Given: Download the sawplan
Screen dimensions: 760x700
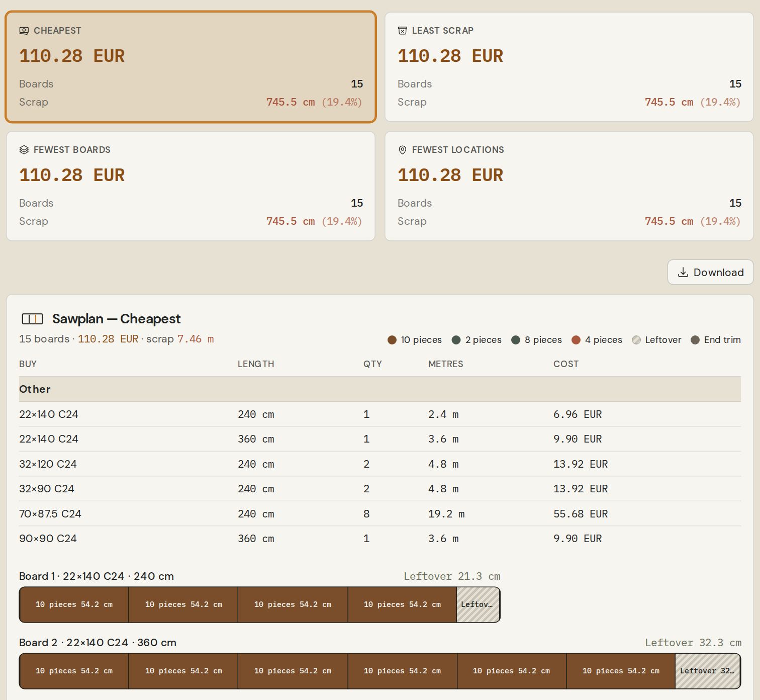Looking at the screenshot, I should (x=710, y=273).
